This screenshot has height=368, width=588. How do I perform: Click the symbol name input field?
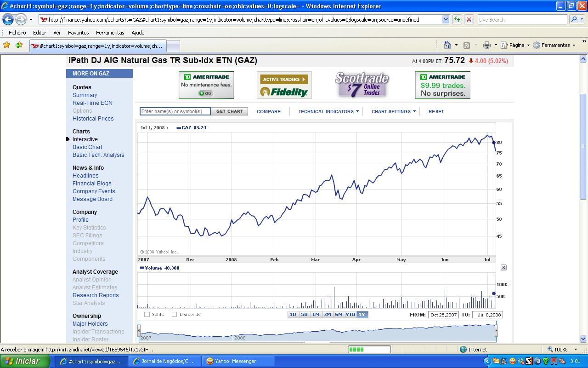(x=175, y=111)
